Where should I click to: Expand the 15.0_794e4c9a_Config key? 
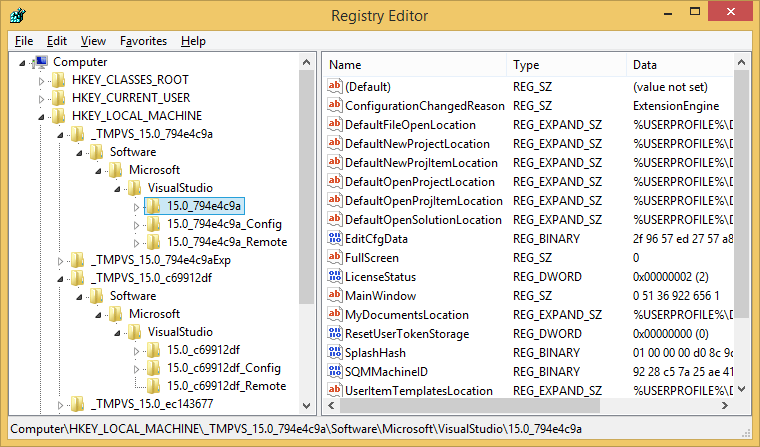click(x=137, y=224)
